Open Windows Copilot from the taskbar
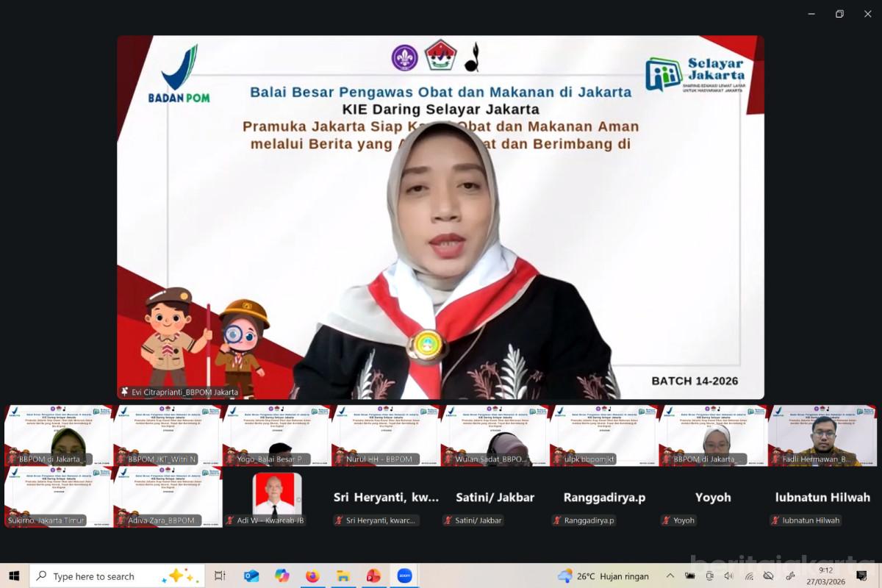This screenshot has height=588, width=882. point(282,576)
